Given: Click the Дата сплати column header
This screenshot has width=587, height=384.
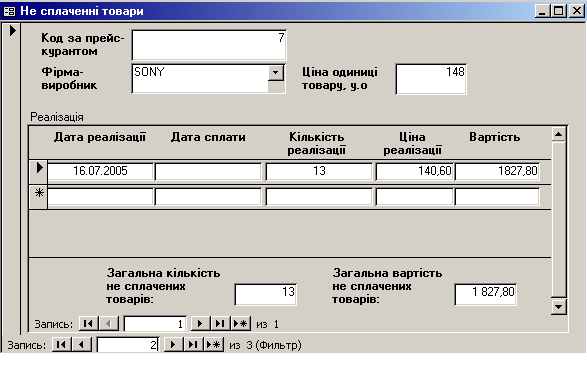Looking at the screenshot, I should tap(208, 137).
